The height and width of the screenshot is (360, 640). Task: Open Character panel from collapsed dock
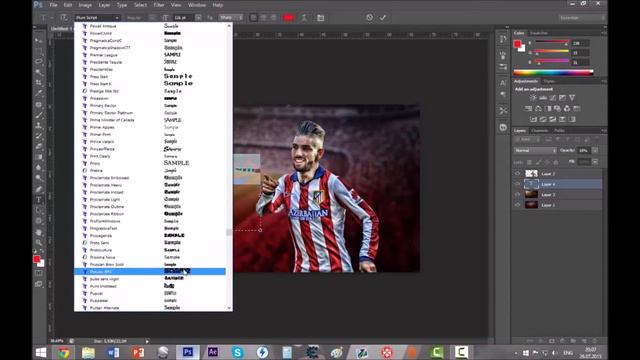[503, 83]
